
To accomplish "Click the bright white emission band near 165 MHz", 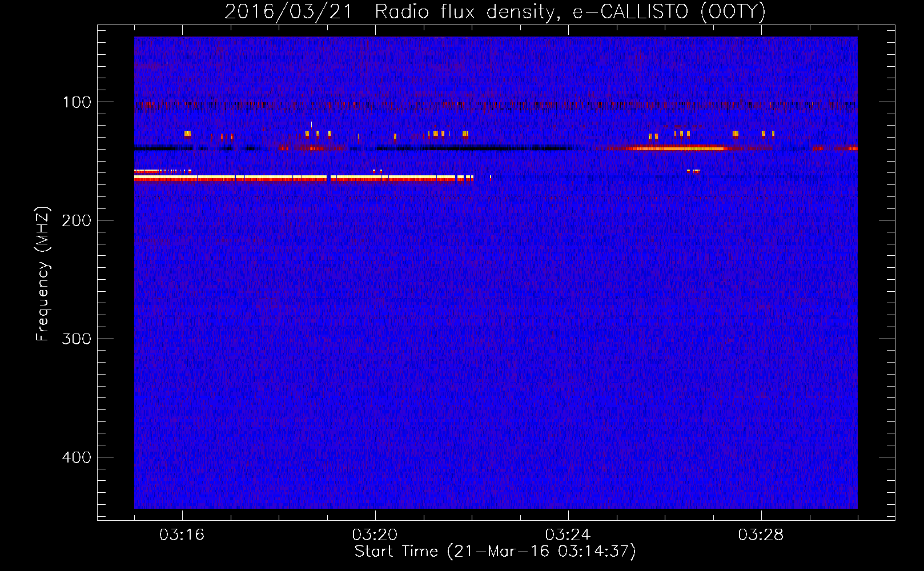I will [303, 178].
